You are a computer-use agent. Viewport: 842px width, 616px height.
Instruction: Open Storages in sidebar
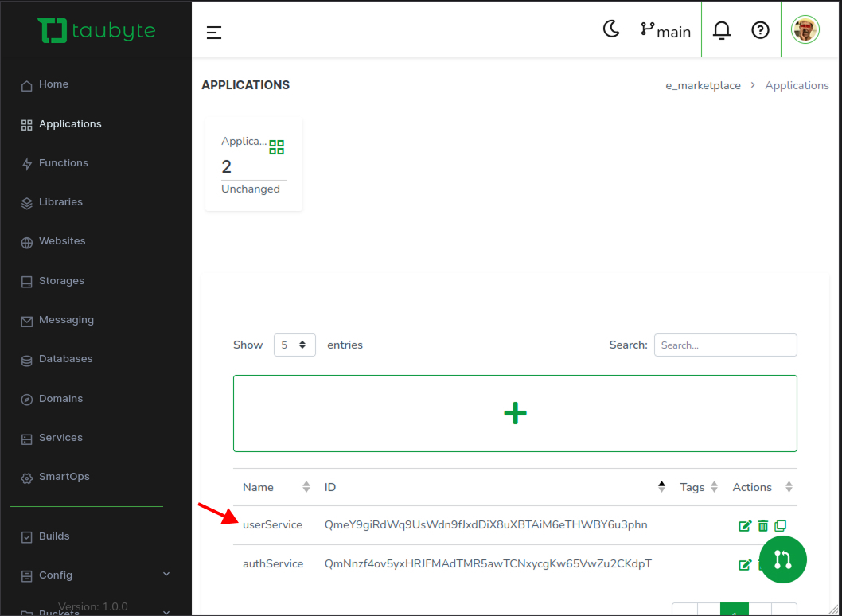pyautogui.click(x=62, y=281)
